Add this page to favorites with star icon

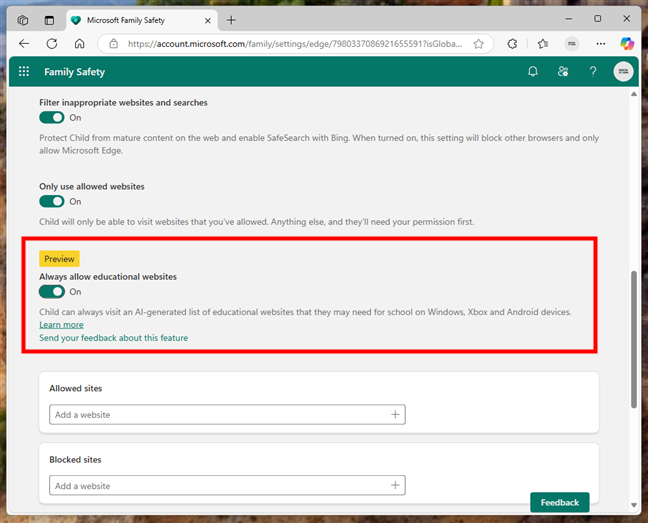pos(479,44)
